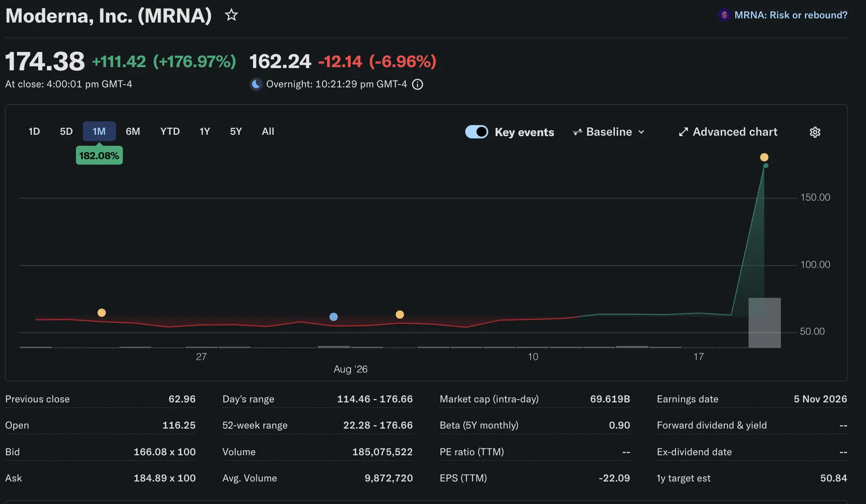Viewport: 866px width, 504px height.
Task: Click the large grey volume bar at chart end
Action: pos(764,323)
